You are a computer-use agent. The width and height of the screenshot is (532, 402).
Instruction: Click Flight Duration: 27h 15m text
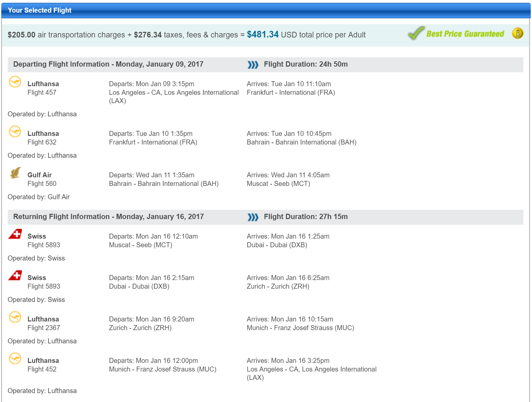pyautogui.click(x=306, y=217)
